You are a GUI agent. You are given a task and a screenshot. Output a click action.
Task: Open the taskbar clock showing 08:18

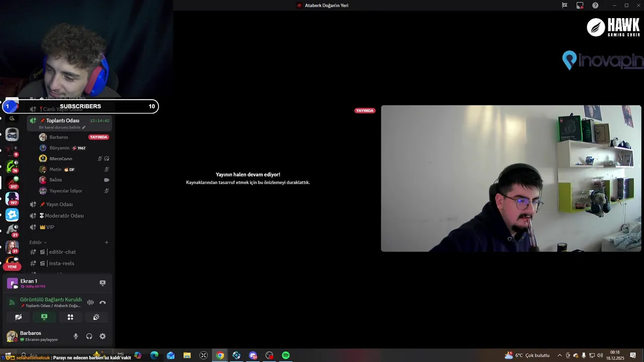pyautogui.click(x=615, y=355)
